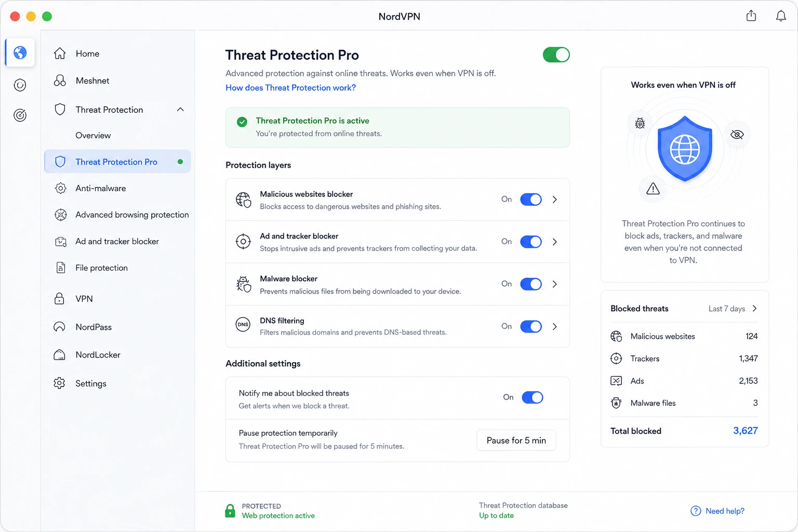Expand Blocked threats Last 7 days chevron
The width and height of the screenshot is (798, 532).
tap(754, 309)
